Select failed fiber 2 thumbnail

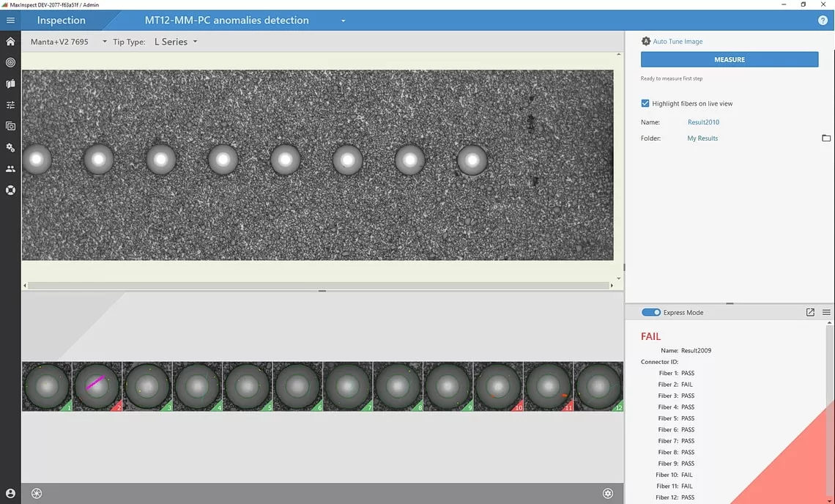pyautogui.click(x=97, y=386)
